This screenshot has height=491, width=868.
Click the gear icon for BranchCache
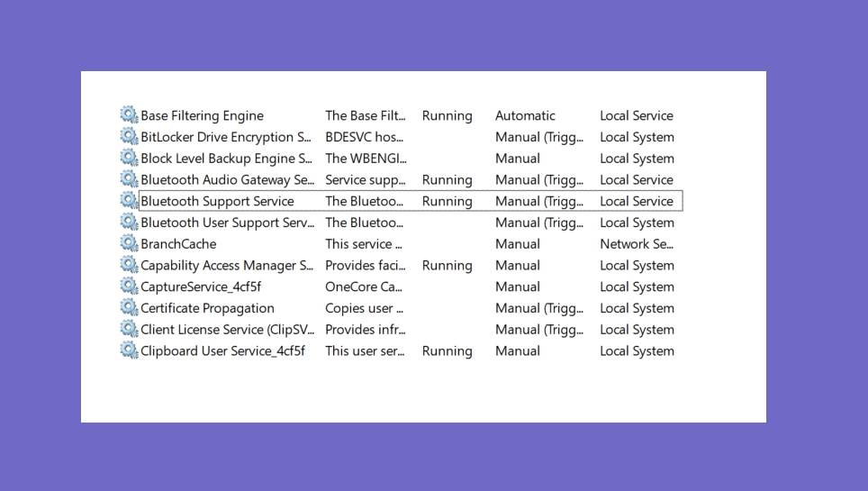pos(129,243)
